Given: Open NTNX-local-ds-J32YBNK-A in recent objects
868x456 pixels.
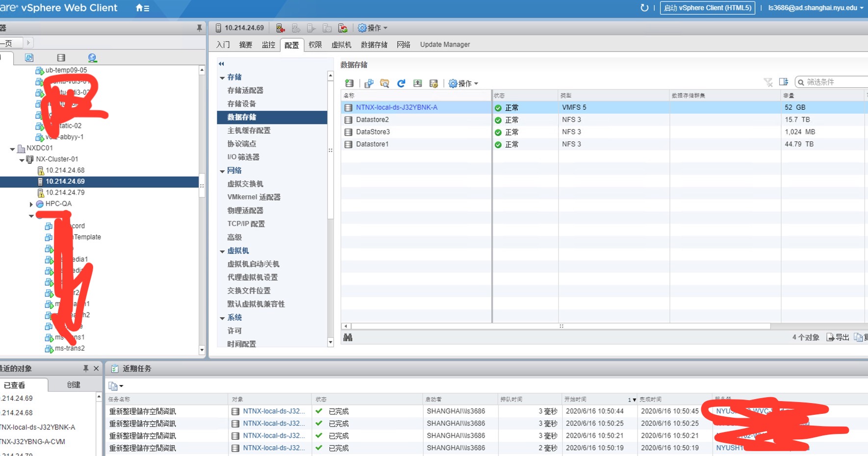Looking at the screenshot, I should 38,427.
